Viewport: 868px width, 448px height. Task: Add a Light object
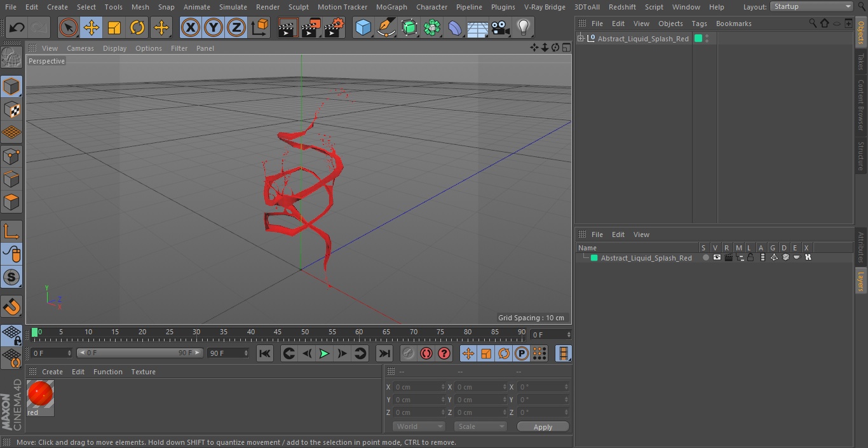(x=524, y=27)
